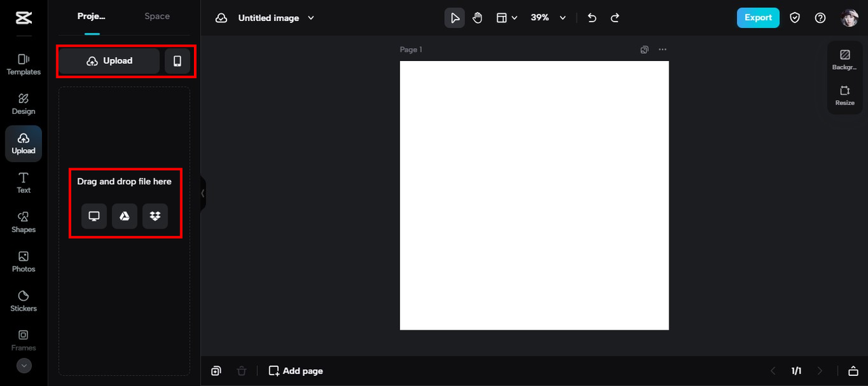Viewport: 868px width, 386px height.
Task: Collapse the left side panel
Action: 203,193
